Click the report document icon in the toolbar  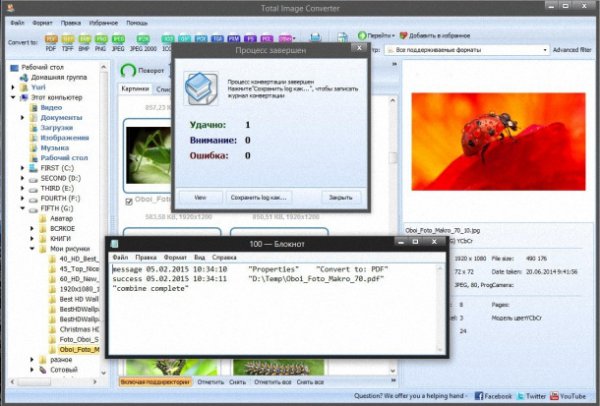point(342,37)
